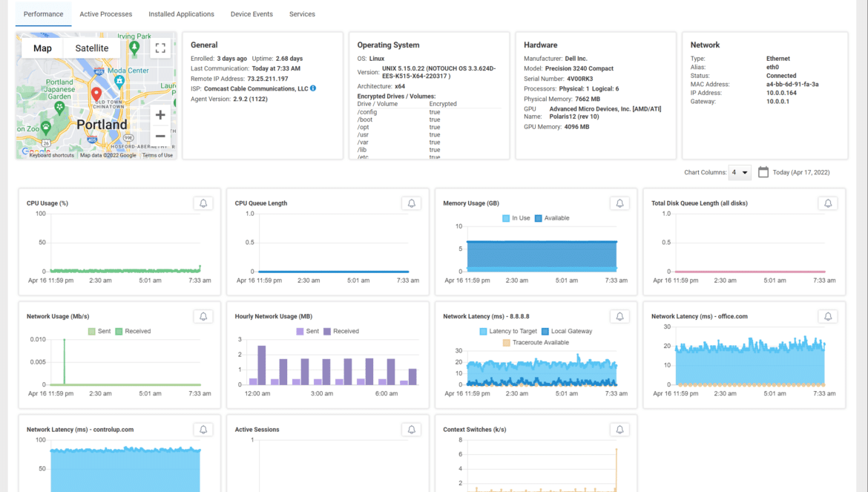Toggle Latency to Target series in 8.8.8.8 legend
The height and width of the screenshot is (492, 868).
[x=508, y=332]
